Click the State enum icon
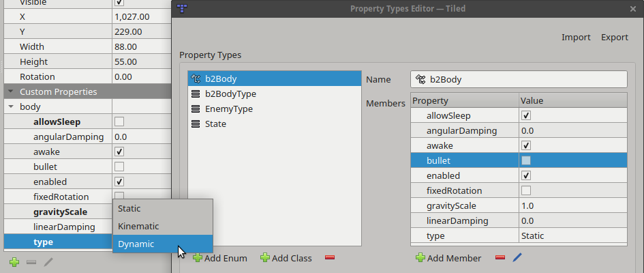The image size is (644, 273). pyautogui.click(x=196, y=124)
